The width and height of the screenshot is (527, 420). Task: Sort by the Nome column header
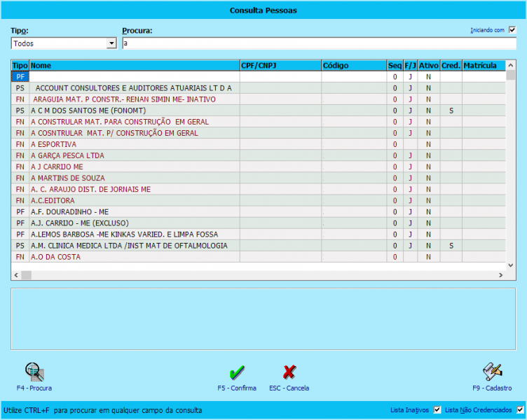[135, 66]
